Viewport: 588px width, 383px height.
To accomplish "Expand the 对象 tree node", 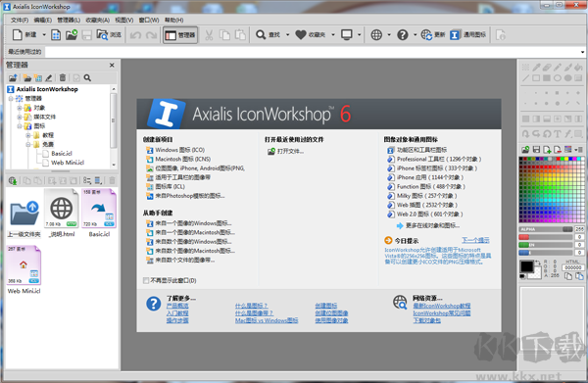I will point(20,108).
